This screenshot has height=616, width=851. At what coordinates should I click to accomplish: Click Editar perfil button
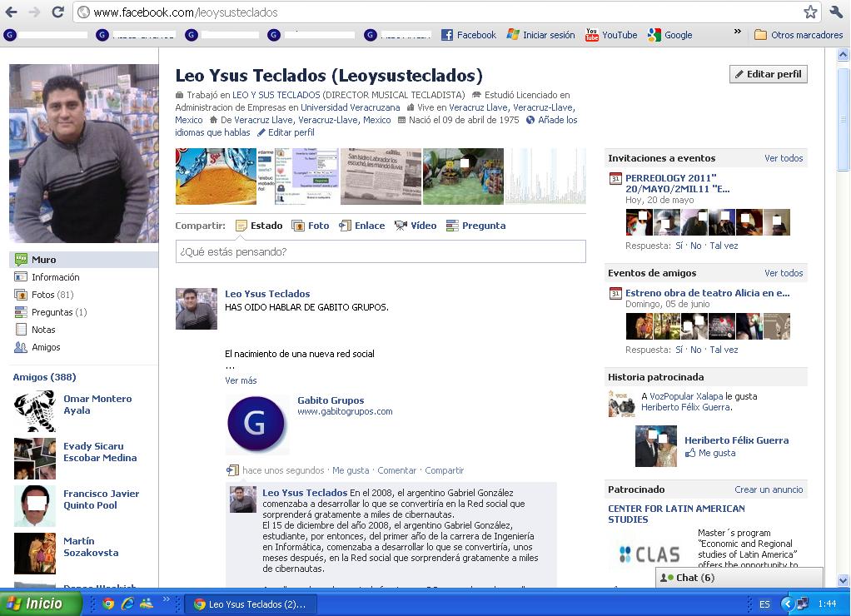tap(769, 74)
